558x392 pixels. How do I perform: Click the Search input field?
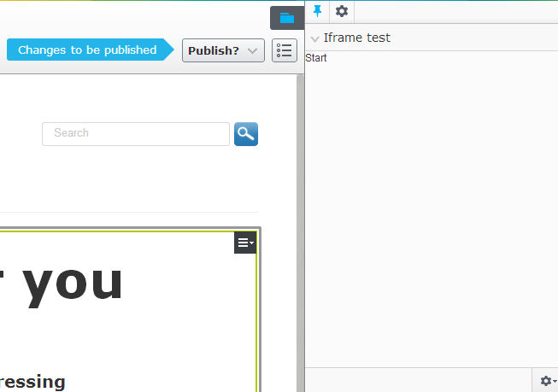[136, 134]
